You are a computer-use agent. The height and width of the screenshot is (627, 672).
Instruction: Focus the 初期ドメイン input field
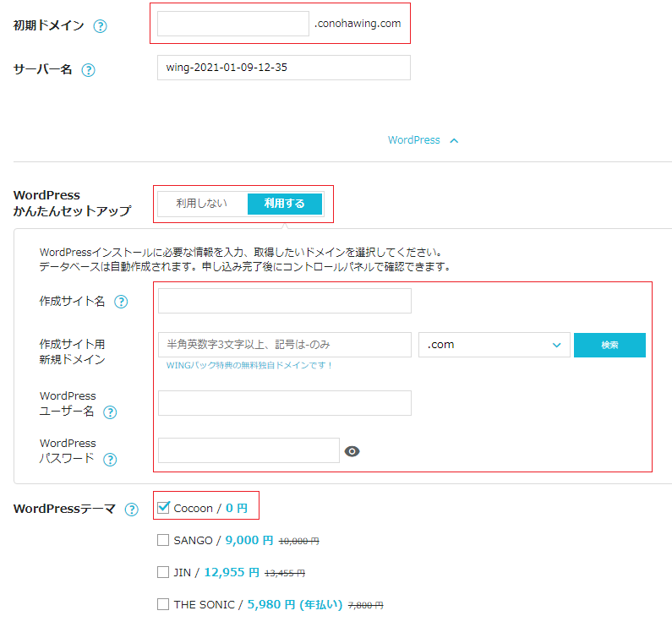[233, 24]
